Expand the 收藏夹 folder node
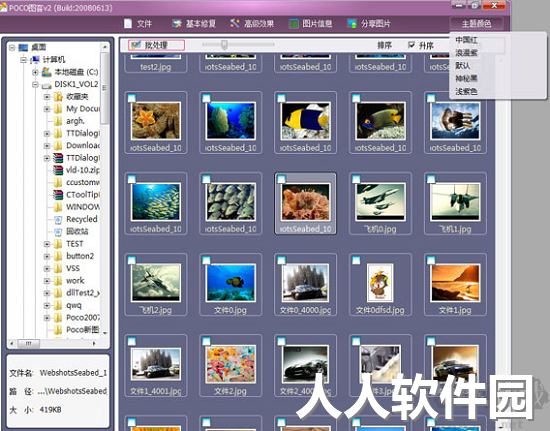Viewport: 550px width, 431px height. tap(47, 97)
